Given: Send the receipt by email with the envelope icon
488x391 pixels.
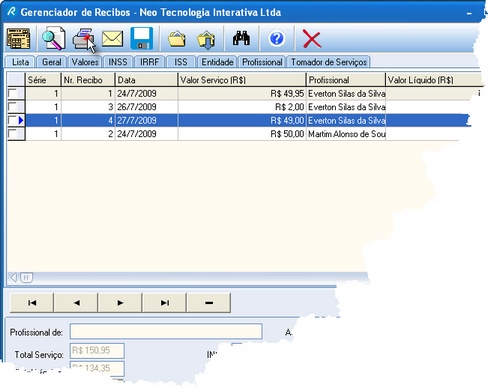Looking at the screenshot, I should tap(112, 39).
